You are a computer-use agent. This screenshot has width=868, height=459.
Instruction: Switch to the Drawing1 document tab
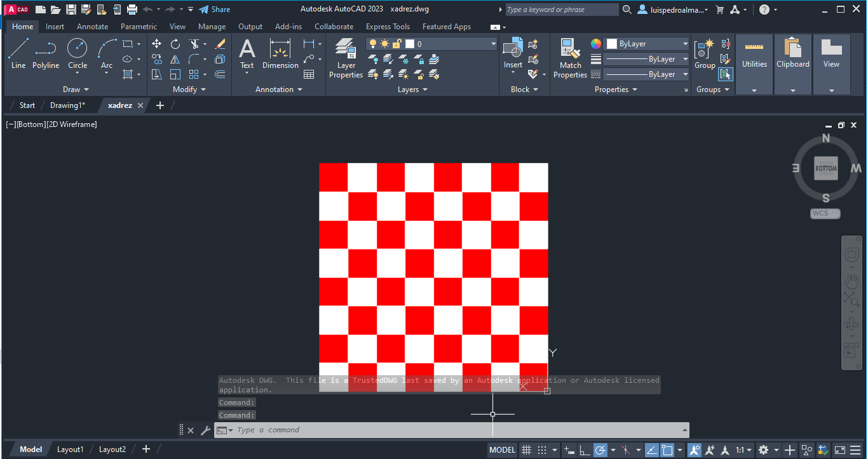67,105
